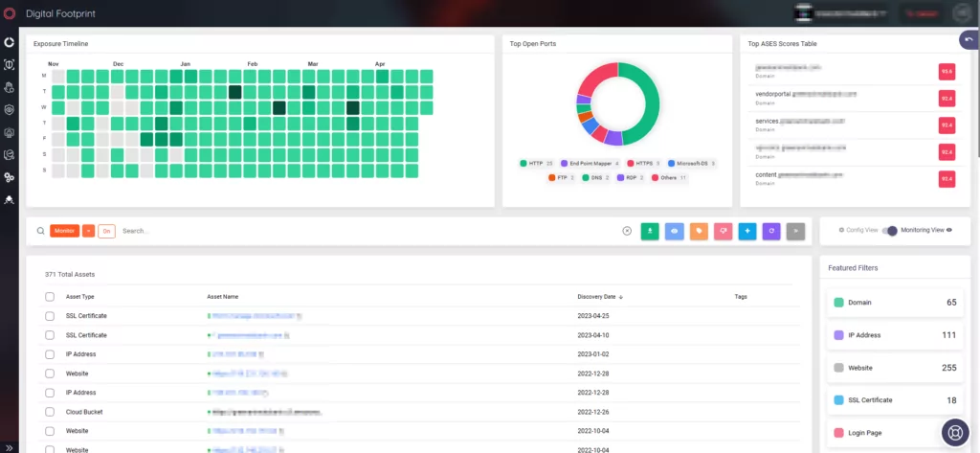980x453 pixels.
Task: Open the shield eye sidebar icon
Action: pyautogui.click(x=9, y=110)
